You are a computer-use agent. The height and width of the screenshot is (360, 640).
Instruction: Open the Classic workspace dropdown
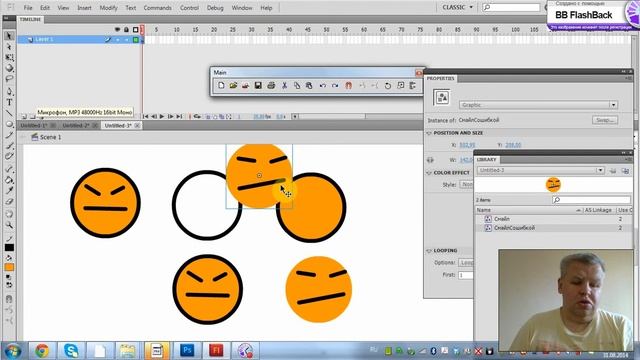(458, 7)
